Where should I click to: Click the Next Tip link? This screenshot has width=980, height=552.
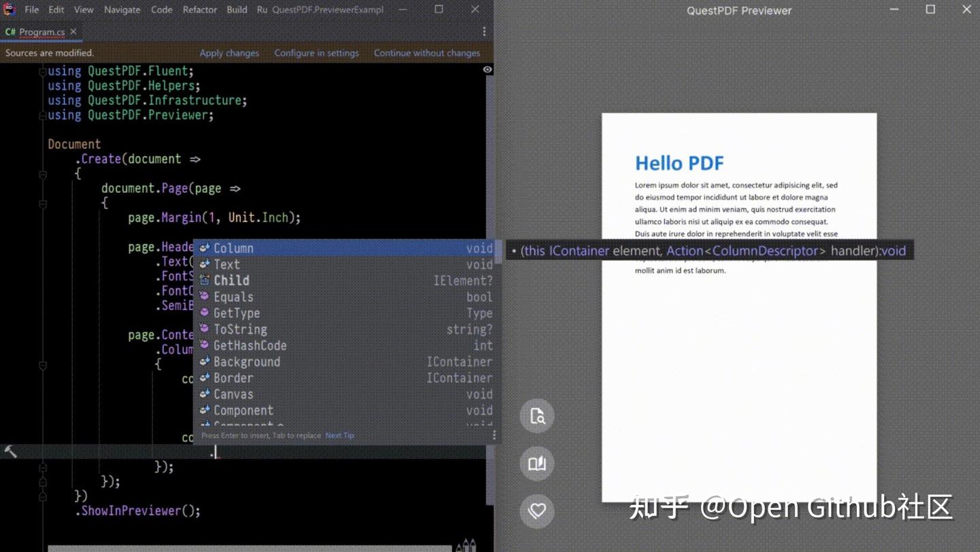340,436
